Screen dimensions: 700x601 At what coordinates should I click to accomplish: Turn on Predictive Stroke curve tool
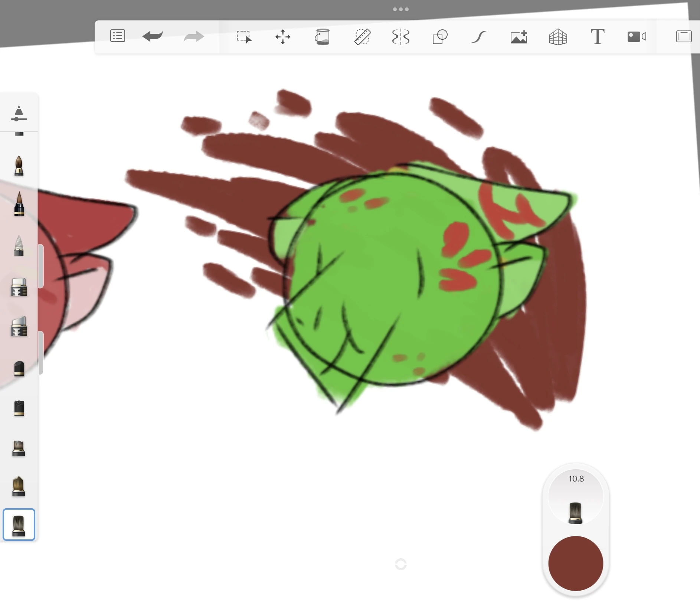coord(479,37)
